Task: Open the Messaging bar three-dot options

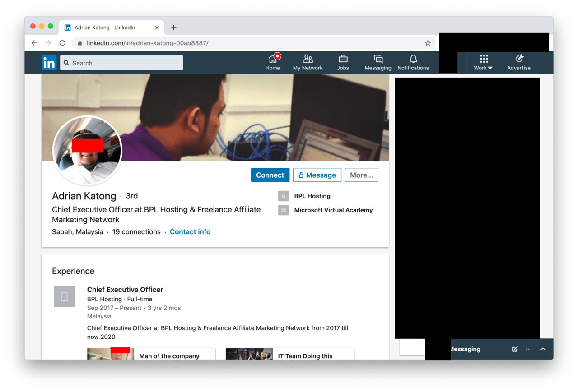Action: (529, 349)
